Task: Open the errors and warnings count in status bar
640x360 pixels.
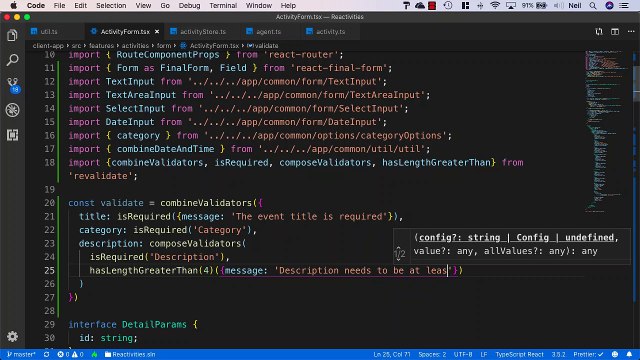Action: pyautogui.click(x=70, y=354)
